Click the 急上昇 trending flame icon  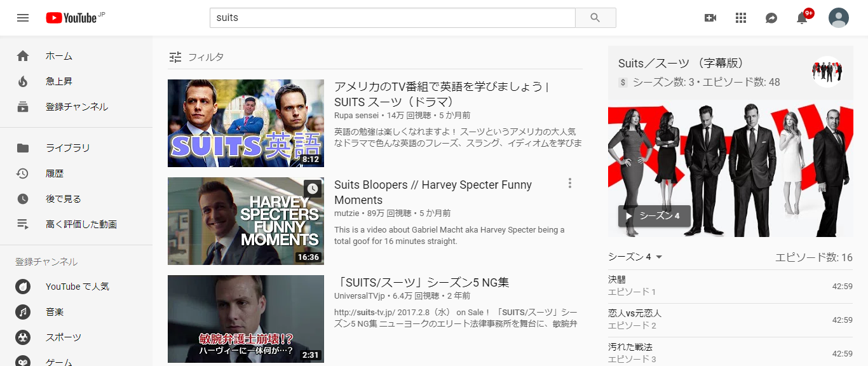tap(23, 81)
